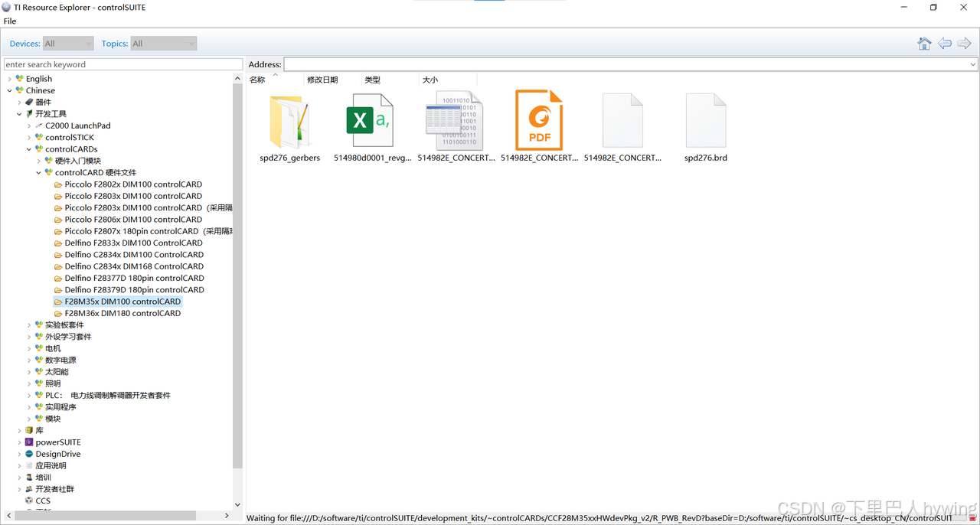The image size is (980, 525).
Task: Select the 模块 tree item
Action: coord(53,419)
